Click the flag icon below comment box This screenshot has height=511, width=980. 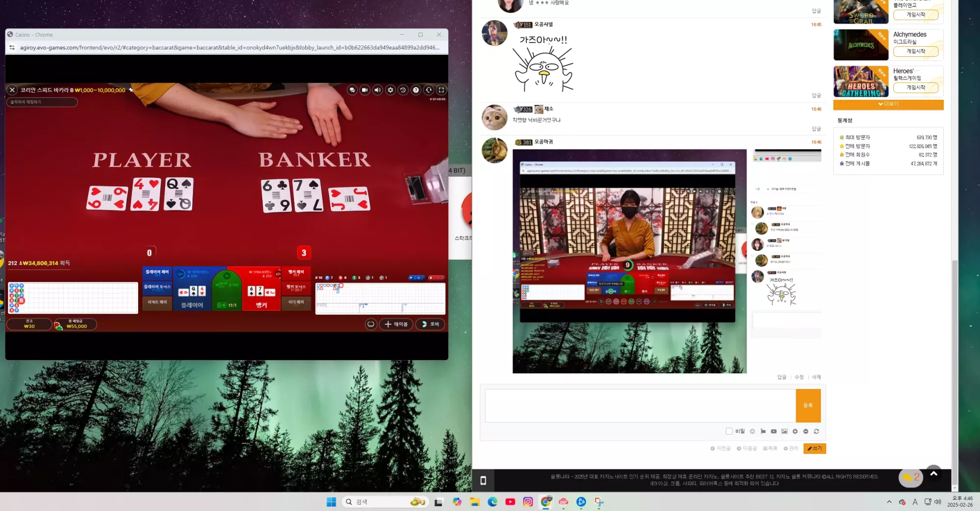tap(763, 432)
